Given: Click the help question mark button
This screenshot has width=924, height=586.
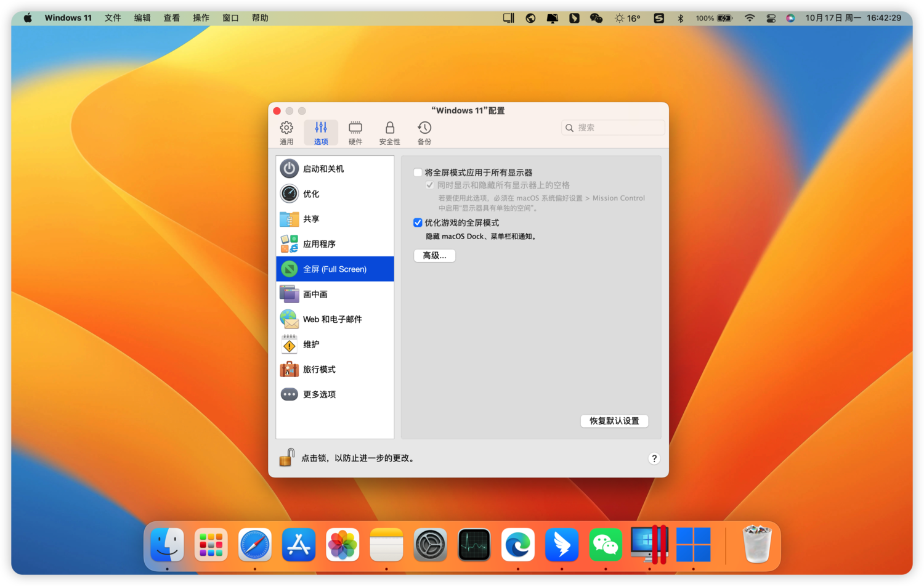Looking at the screenshot, I should [654, 458].
